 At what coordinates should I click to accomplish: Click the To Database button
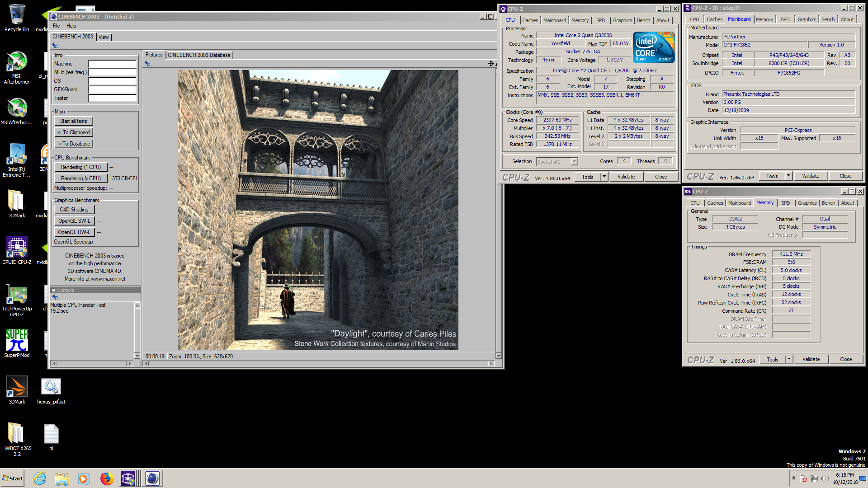click(x=74, y=144)
